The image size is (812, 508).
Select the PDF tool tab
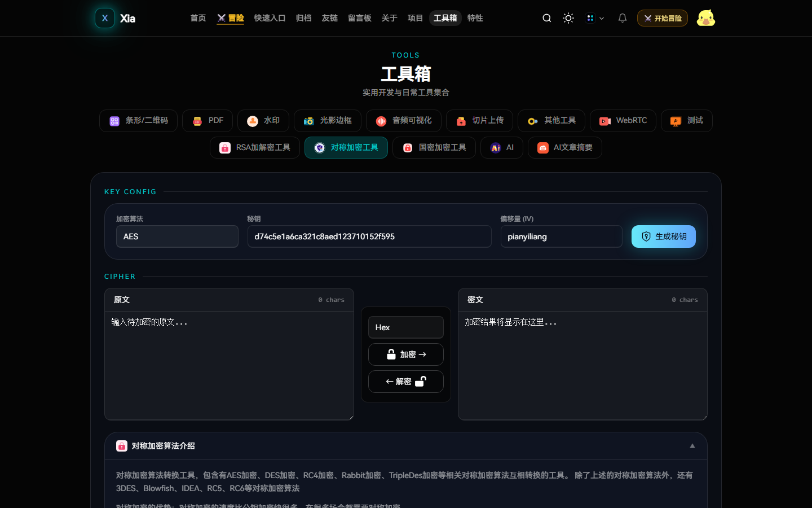pos(208,121)
